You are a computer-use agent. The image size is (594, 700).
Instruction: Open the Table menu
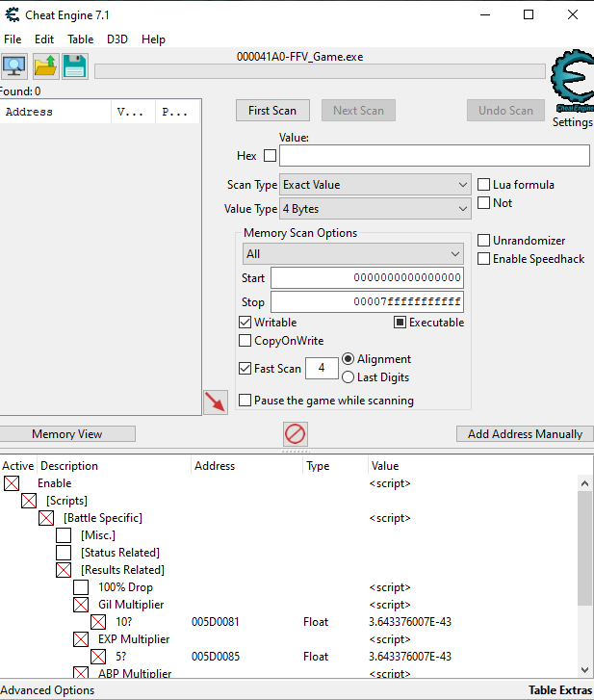(80, 39)
